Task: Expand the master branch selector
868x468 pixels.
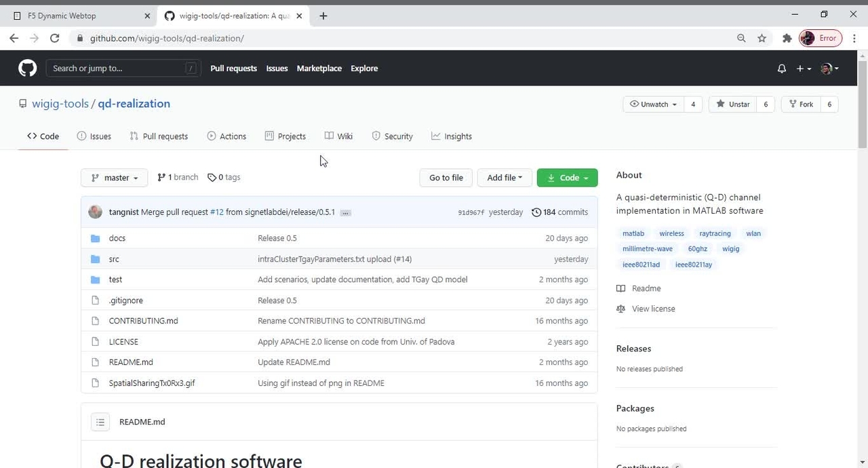Action: coord(114,178)
